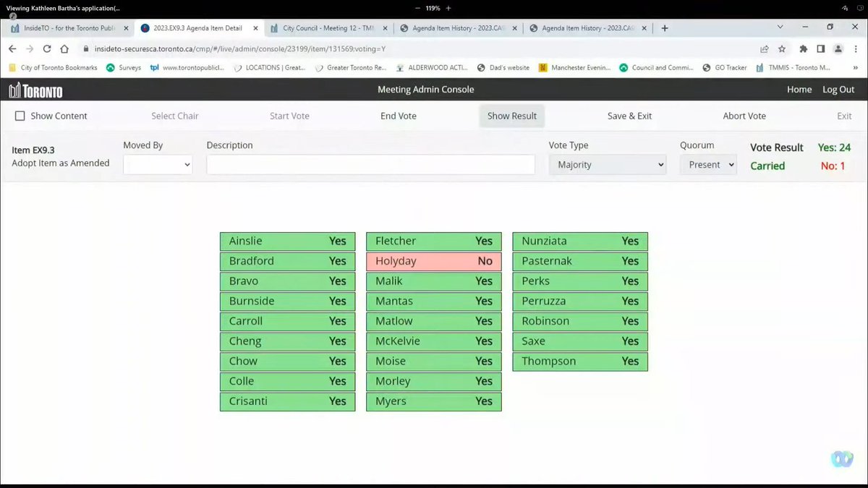The image size is (868, 488).
Task: Click End Vote
Action: [x=399, y=116]
